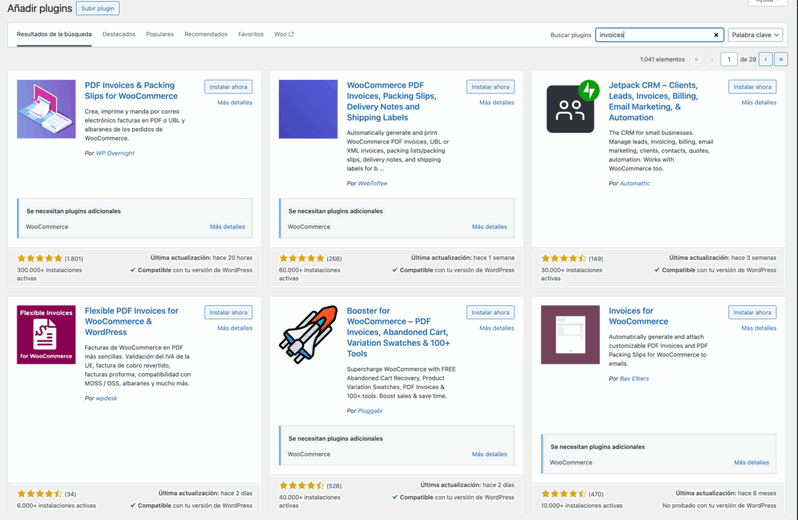The image size is (798, 520).
Task: Open WooCommerce dependency details in Booster card
Action: pos(489,454)
